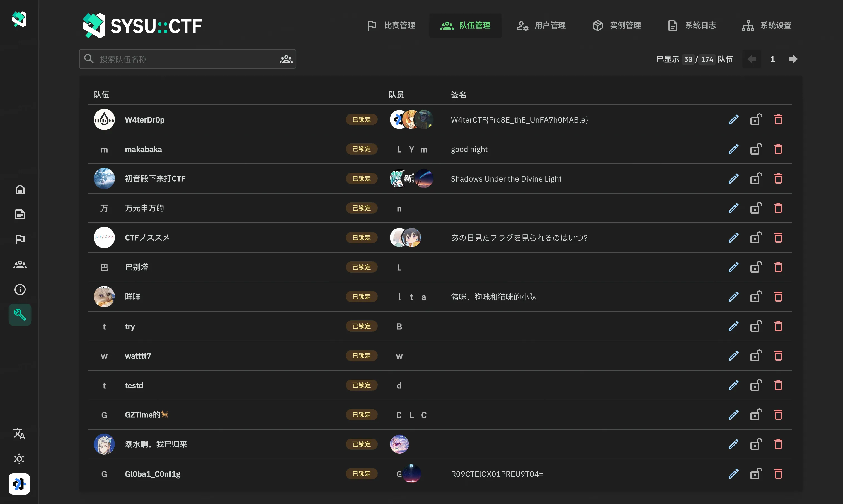Open the info icon in the sidebar
The image size is (843, 504).
[x=20, y=289]
